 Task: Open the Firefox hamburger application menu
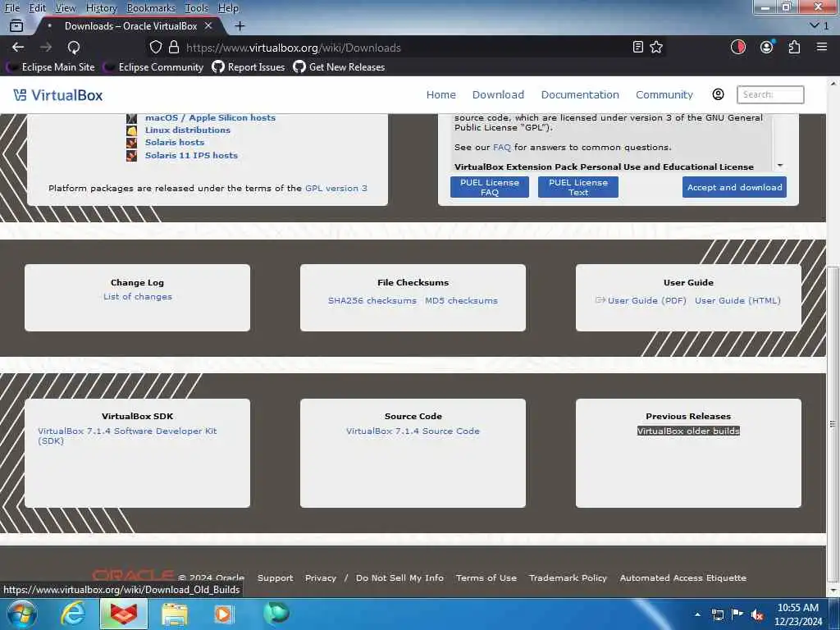[822, 47]
